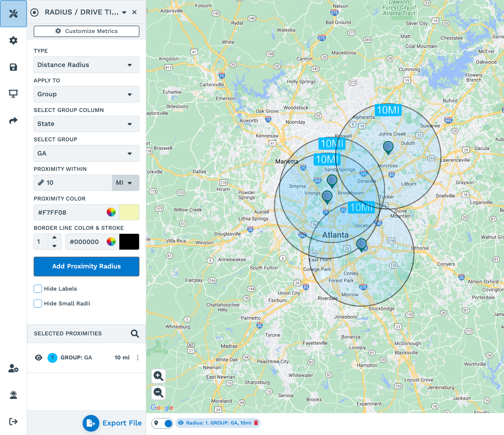Click the Add Proximity Radius button
This screenshot has height=435, width=504.
[86, 266]
